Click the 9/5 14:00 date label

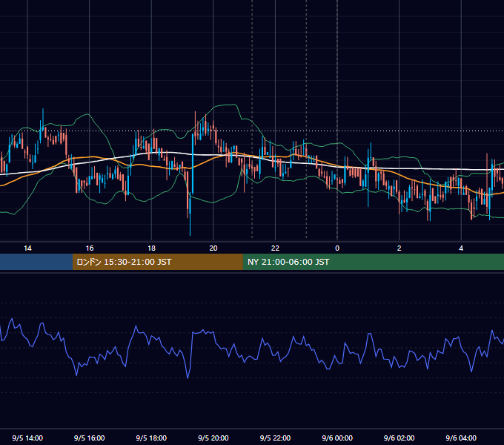(27, 438)
